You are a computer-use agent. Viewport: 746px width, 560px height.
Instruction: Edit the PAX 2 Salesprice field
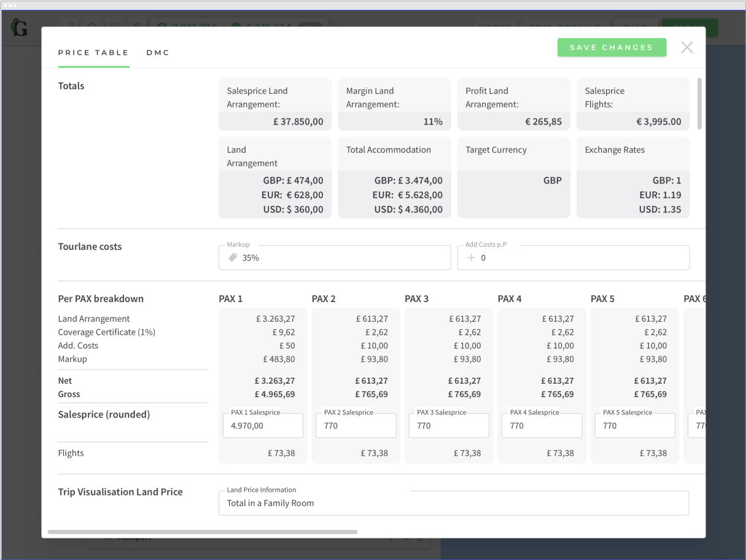pos(356,426)
